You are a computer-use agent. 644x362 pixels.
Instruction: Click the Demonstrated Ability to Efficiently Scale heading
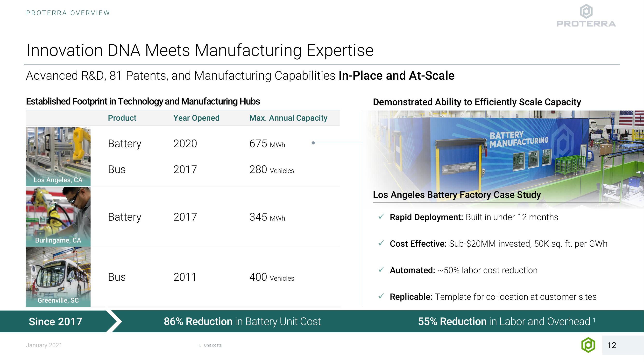(477, 102)
